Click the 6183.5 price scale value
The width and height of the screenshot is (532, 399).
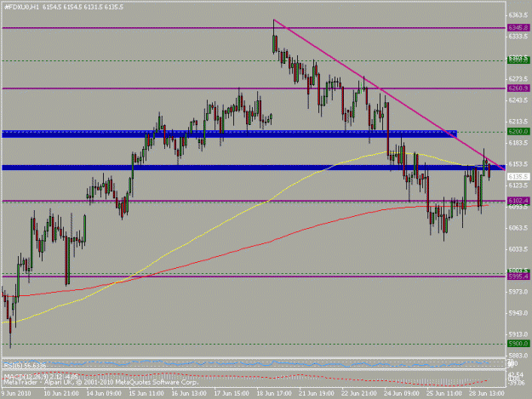518,143
